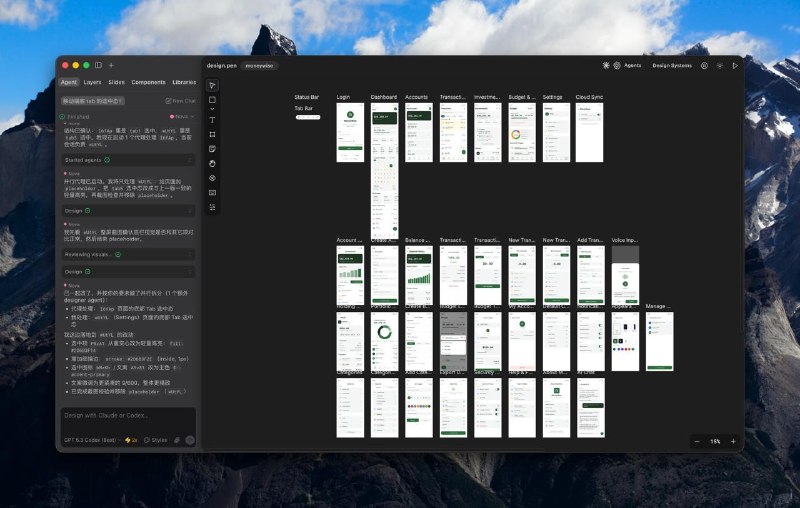Click the Play preview icon
800x508 pixels.
pyautogui.click(x=735, y=65)
